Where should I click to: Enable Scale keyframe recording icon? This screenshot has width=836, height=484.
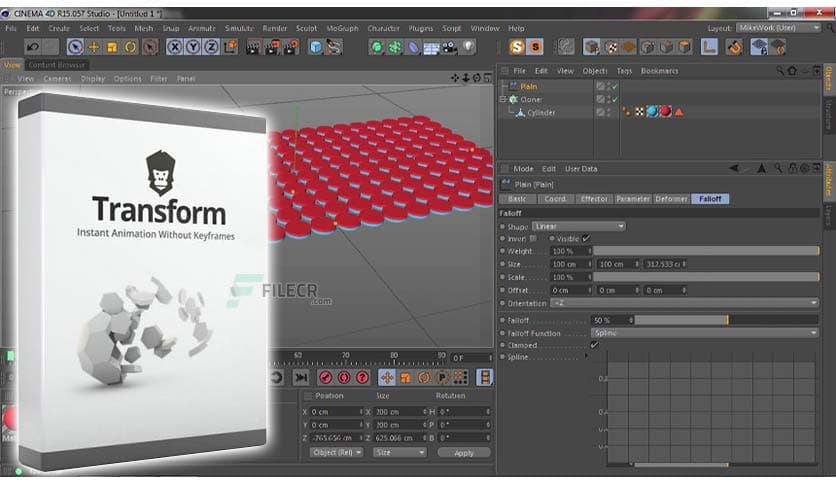(405, 377)
